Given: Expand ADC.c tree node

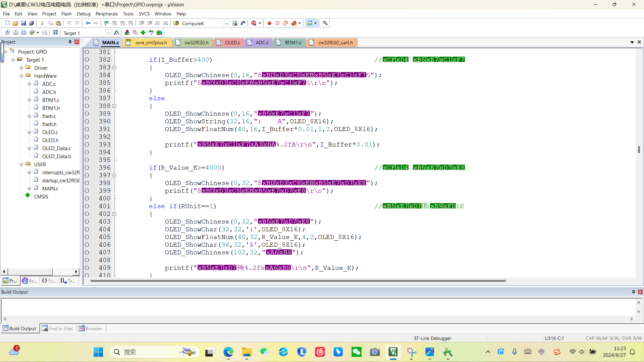Looking at the screenshot, I should click(x=29, y=84).
